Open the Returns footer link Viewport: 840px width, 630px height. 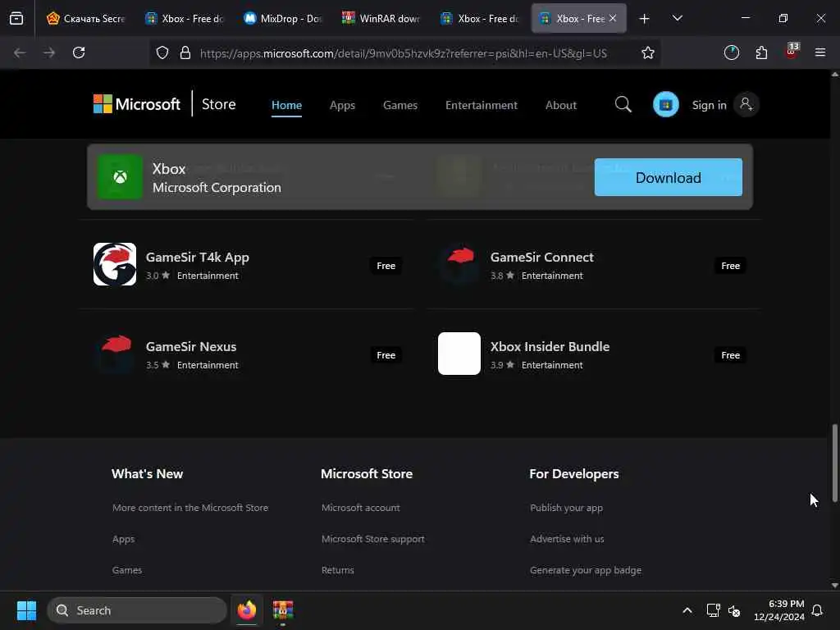pos(337,570)
